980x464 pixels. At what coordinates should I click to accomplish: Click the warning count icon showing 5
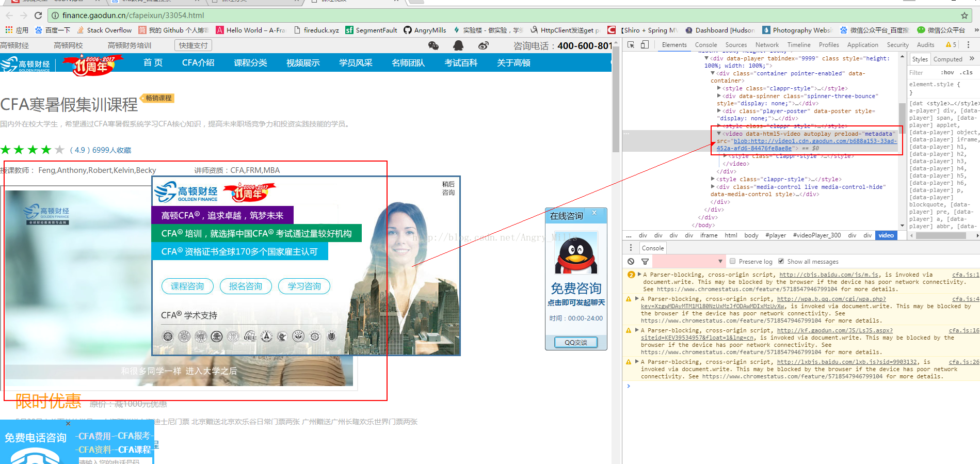951,45
